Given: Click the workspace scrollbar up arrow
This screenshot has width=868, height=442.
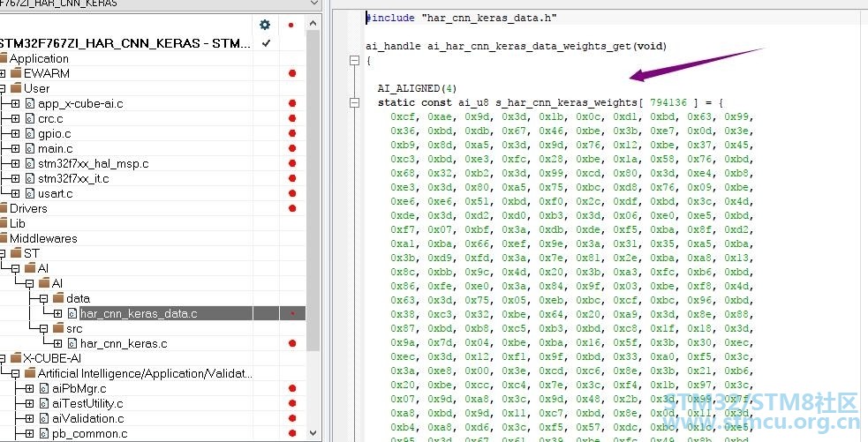Looking at the screenshot, I should click(313, 23).
